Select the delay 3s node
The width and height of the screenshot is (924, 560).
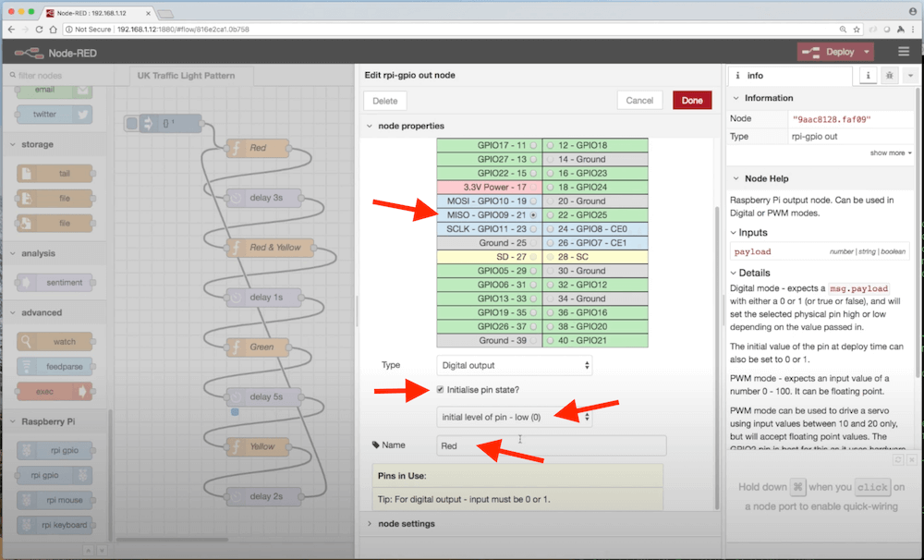pos(264,198)
